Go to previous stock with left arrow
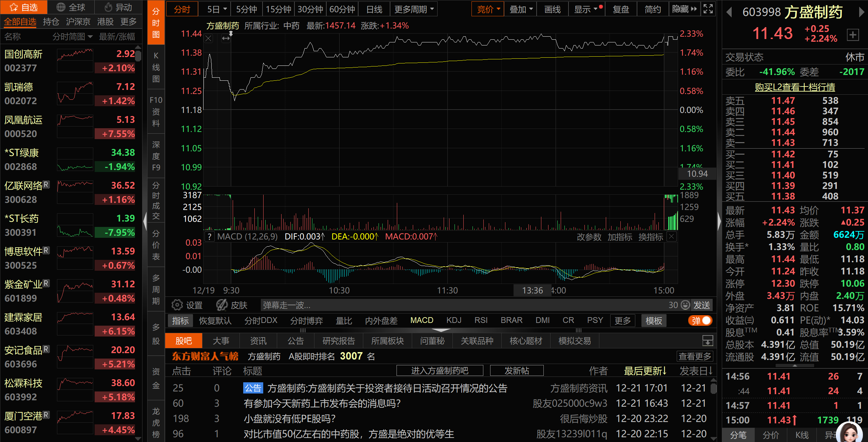This screenshot has height=442, width=868. point(729,13)
